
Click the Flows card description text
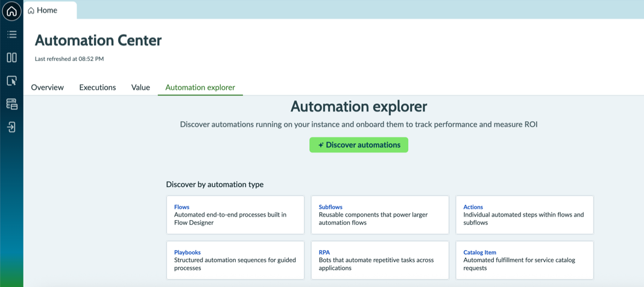[x=230, y=218]
